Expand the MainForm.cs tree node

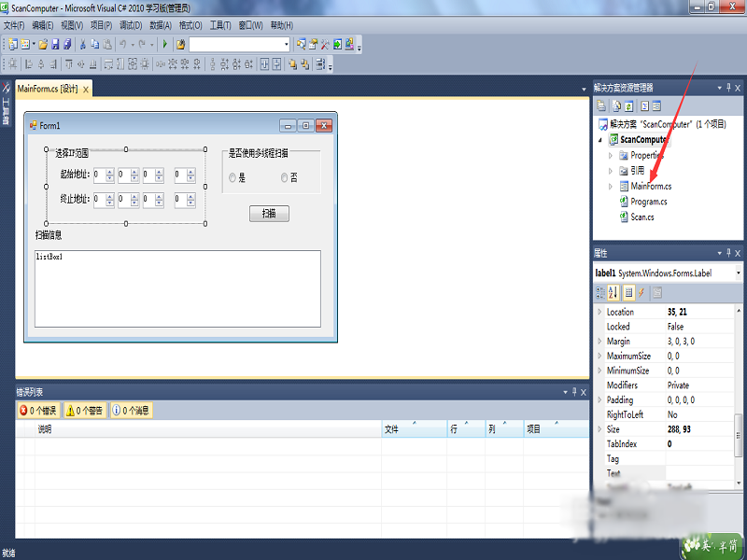611,186
